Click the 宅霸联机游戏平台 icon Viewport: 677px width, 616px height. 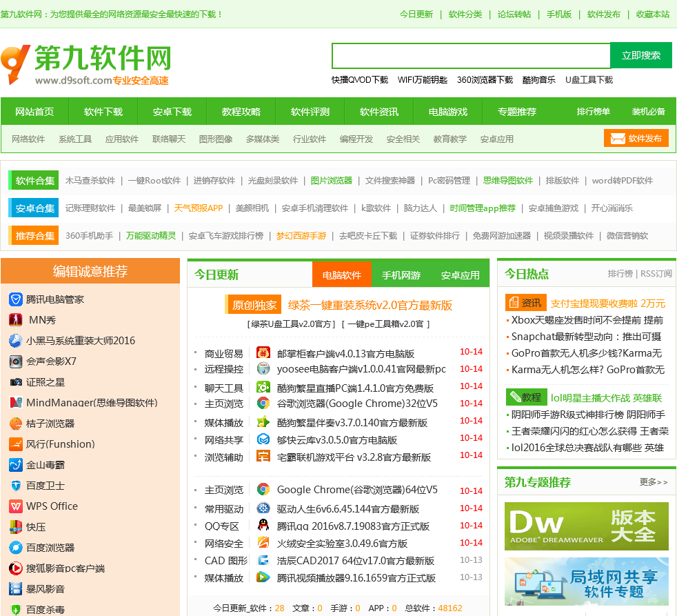[263, 456]
